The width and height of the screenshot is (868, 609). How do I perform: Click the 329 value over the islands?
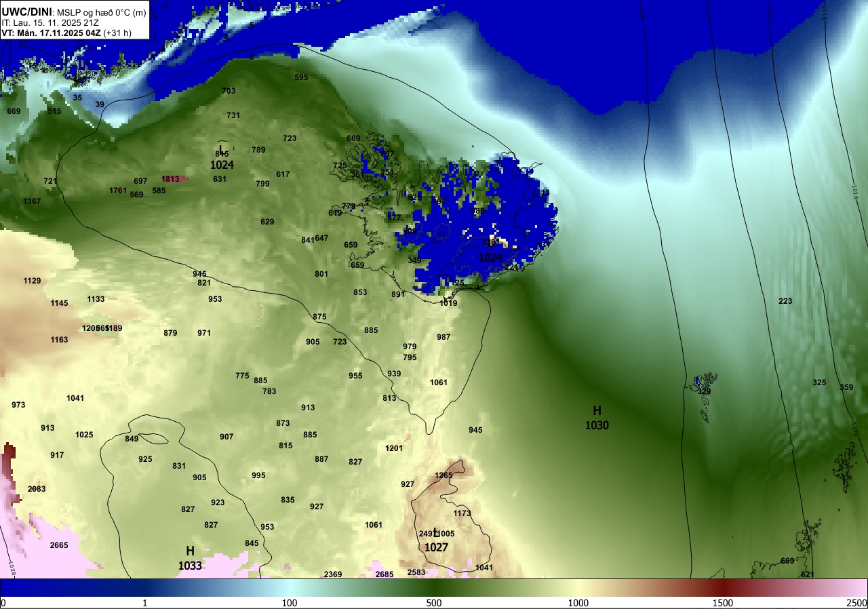point(704,391)
